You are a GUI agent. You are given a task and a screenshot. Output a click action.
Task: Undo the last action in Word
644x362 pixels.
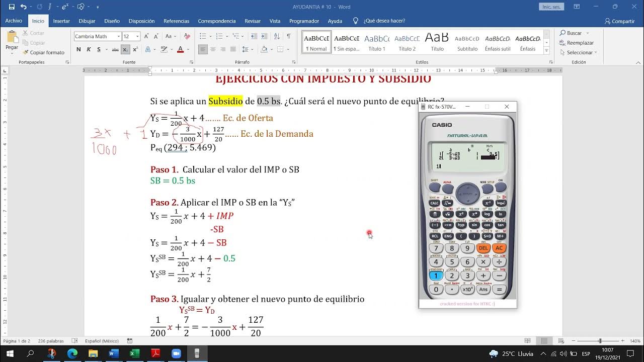coord(23,7)
